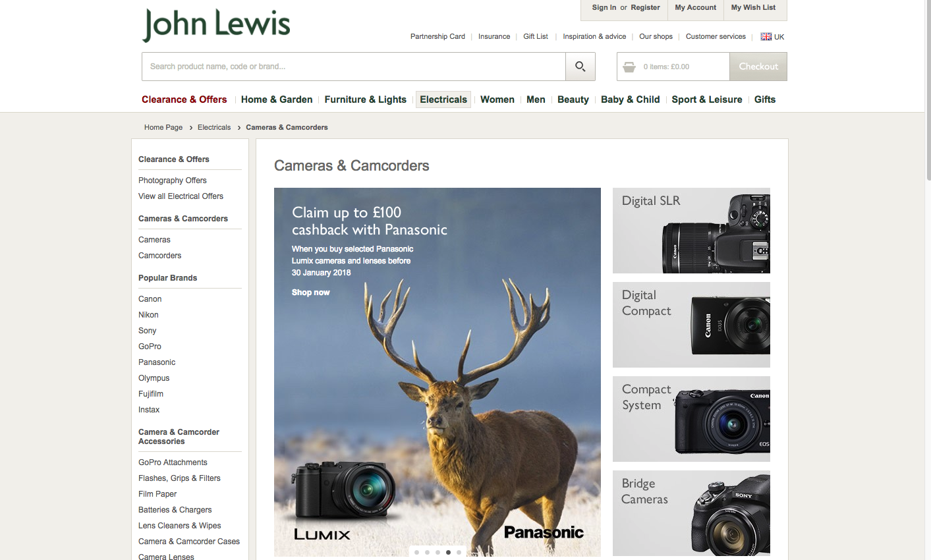Screen dimensions: 931x560
Task: Open My Account
Action: [695, 8]
